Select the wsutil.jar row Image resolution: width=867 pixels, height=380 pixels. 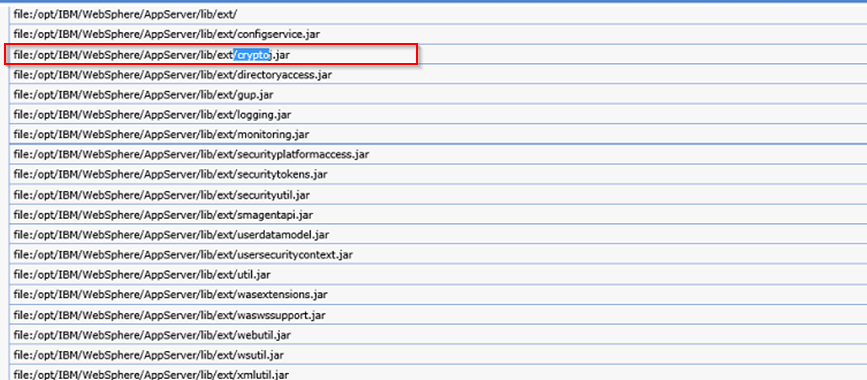coord(438,355)
